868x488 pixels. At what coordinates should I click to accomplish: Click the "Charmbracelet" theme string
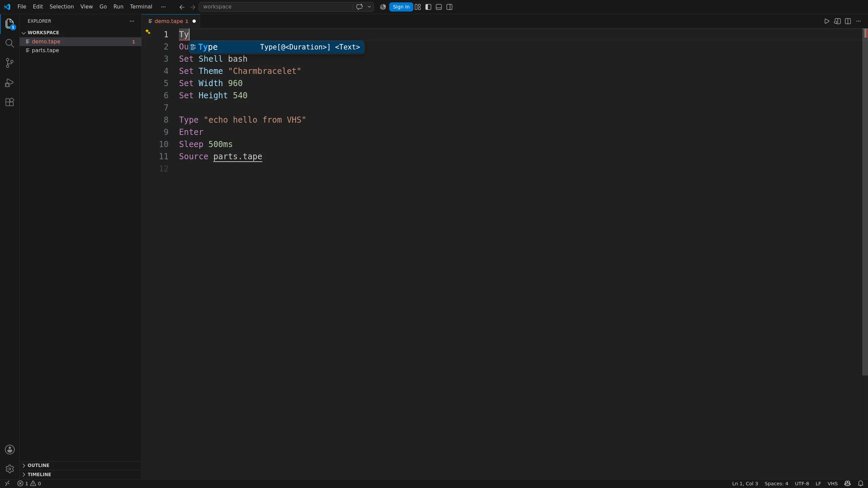(x=264, y=71)
